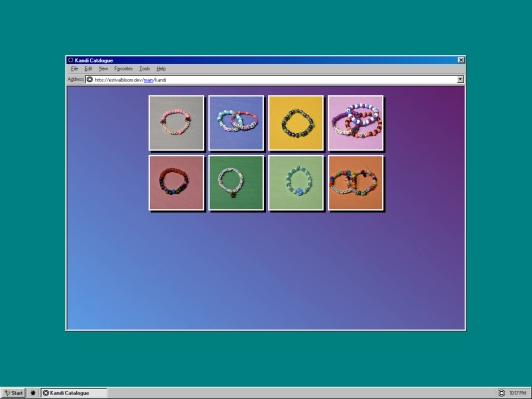Image resolution: width=532 pixels, height=399 pixels.
Task: Click inside the address field
Action: 274,80
